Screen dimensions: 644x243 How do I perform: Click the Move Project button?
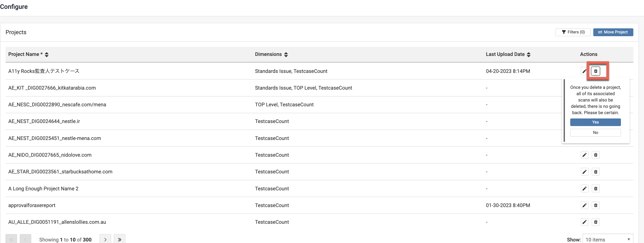[x=613, y=32]
